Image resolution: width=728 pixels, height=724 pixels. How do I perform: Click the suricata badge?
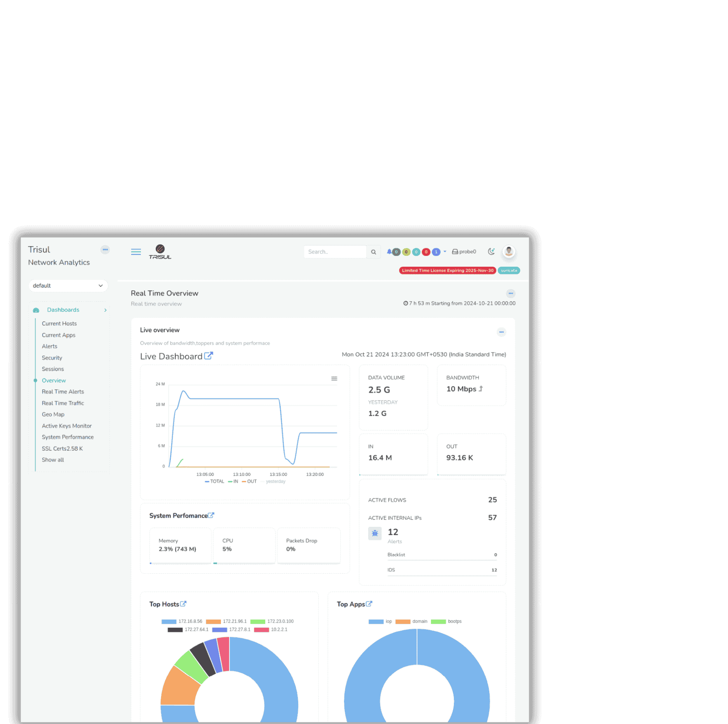pyautogui.click(x=509, y=271)
